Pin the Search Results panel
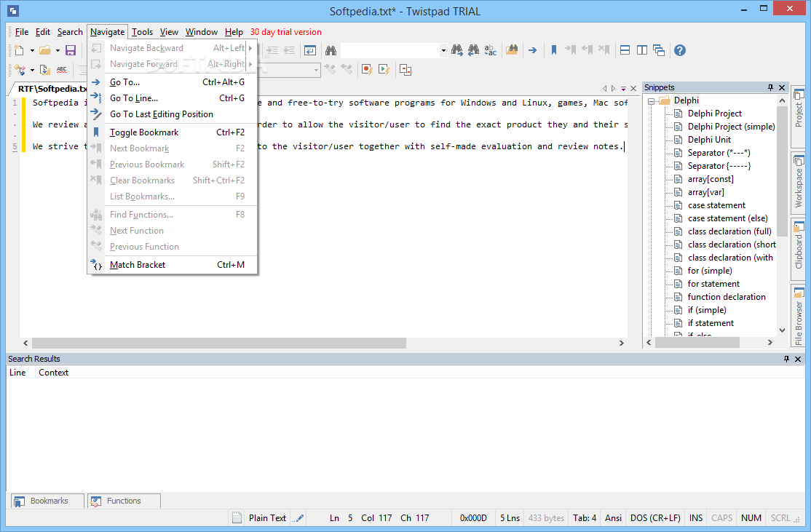 click(787, 359)
